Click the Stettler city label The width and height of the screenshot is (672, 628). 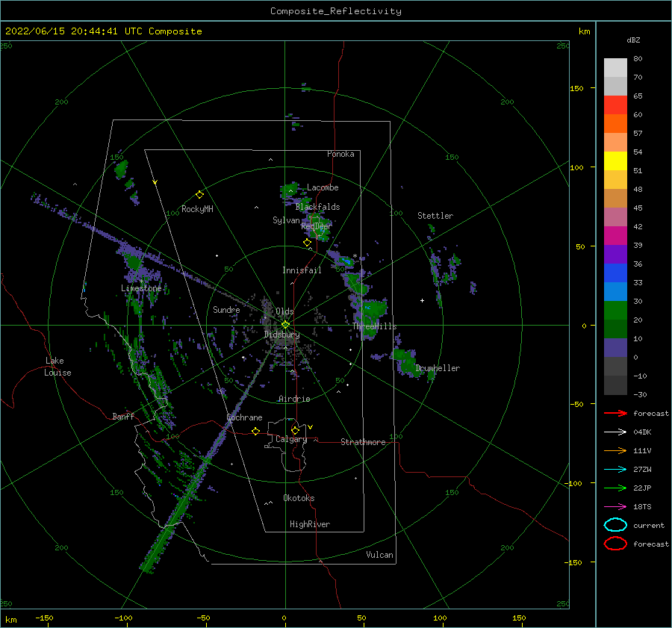coord(435,216)
